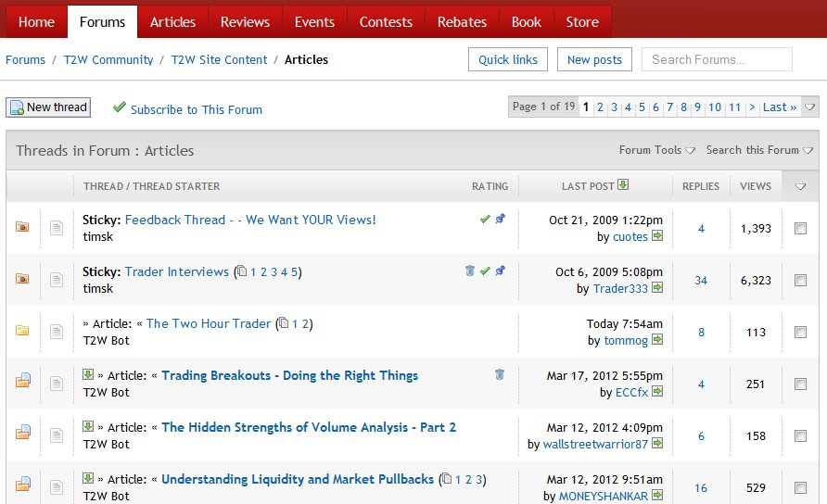This screenshot has height=504, width=827.
Task: Click the green checkmark on Trader Interviews row
Action: click(x=485, y=271)
